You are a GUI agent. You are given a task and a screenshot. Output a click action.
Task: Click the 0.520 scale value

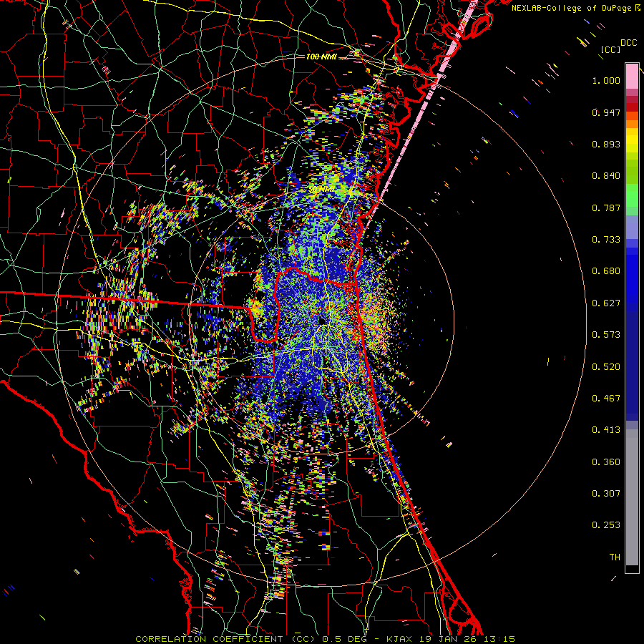[x=606, y=367]
